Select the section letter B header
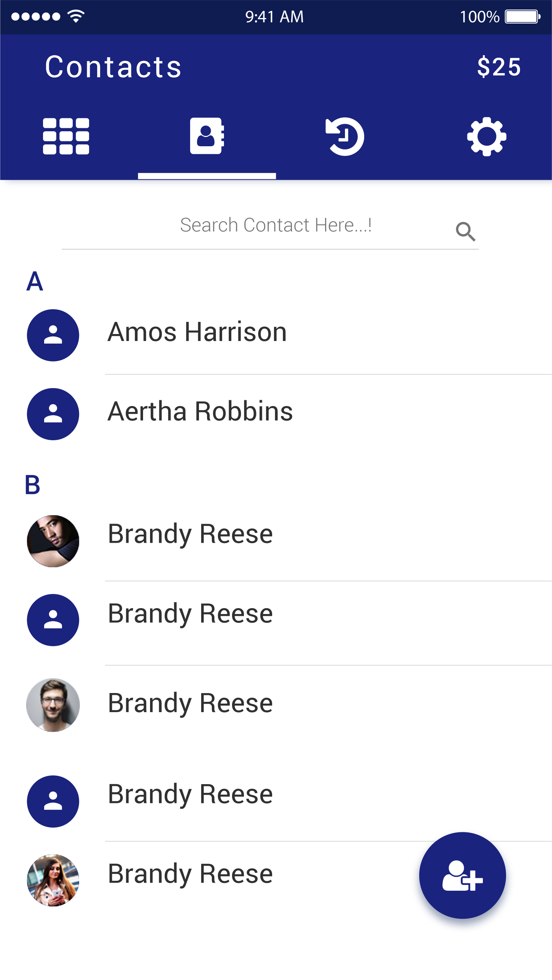The width and height of the screenshot is (552, 980). [x=32, y=485]
